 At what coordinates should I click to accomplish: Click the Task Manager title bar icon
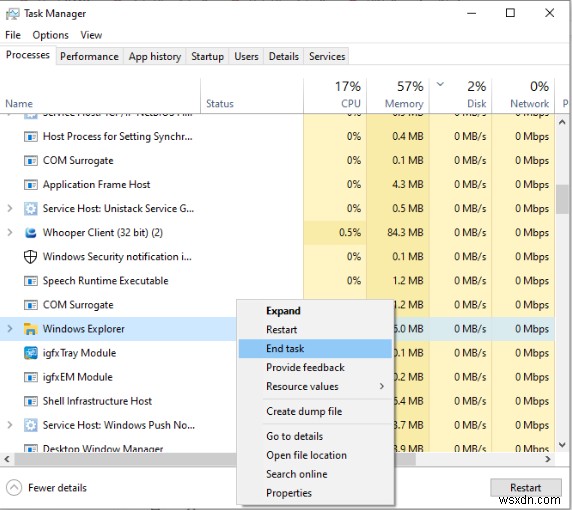click(x=13, y=14)
